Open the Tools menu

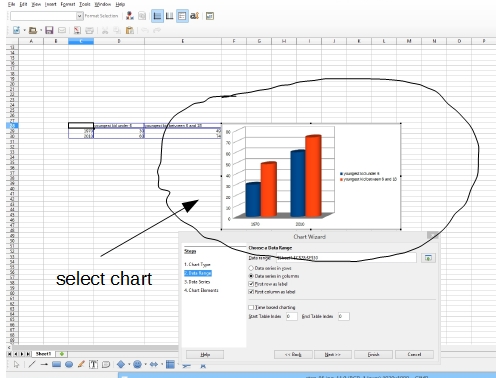[85, 4]
